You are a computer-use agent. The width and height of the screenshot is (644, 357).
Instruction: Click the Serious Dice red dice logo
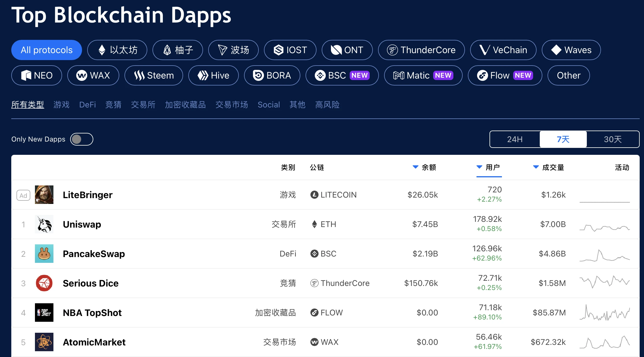(44, 283)
